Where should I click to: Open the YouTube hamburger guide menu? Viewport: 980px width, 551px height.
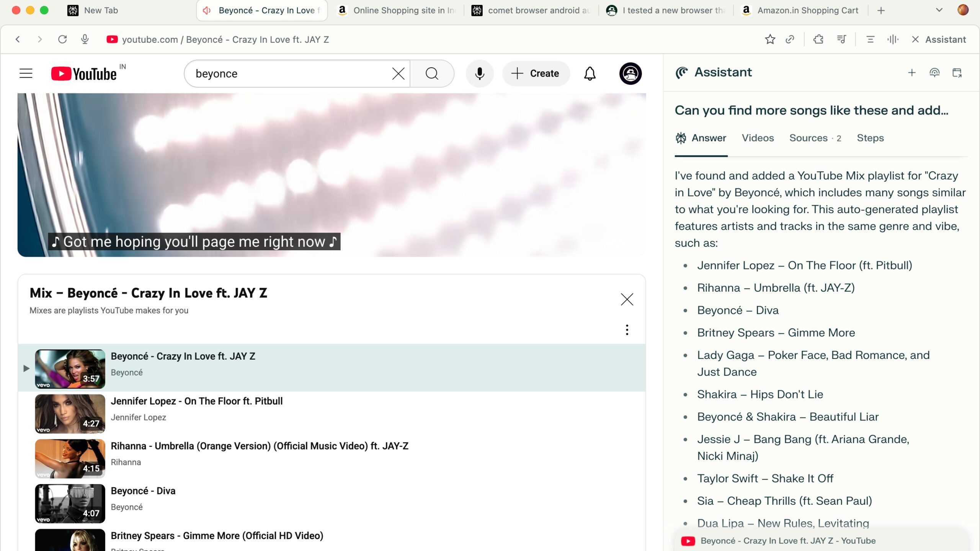click(x=26, y=73)
